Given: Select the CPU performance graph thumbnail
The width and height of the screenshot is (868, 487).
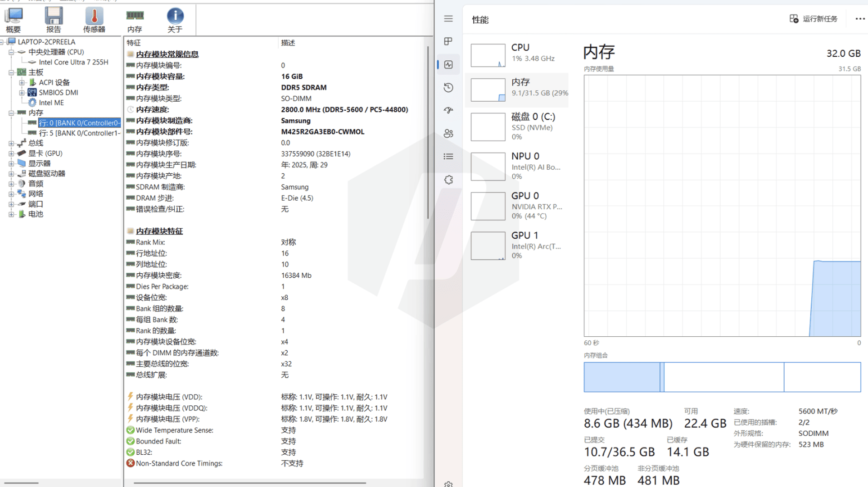Looking at the screenshot, I should pos(488,55).
